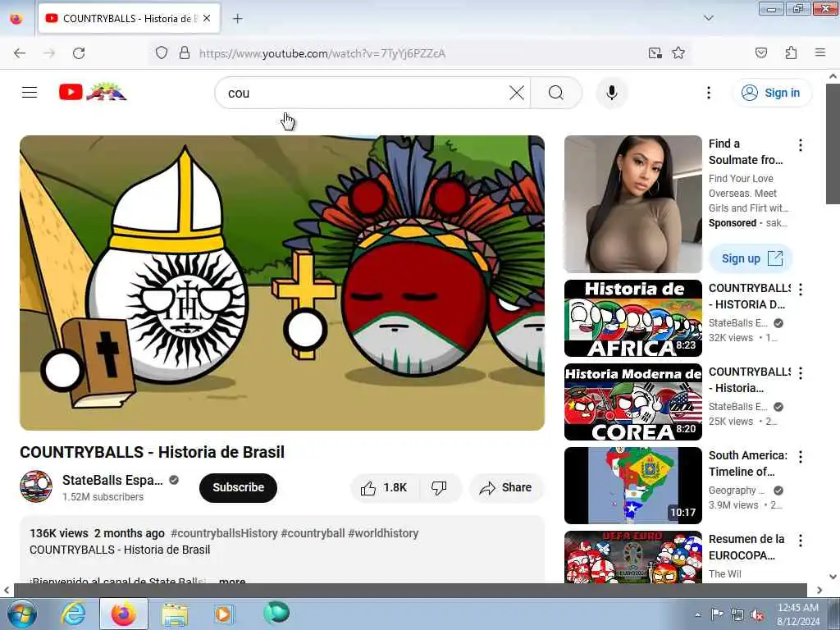The width and height of the screenshot is (840, 630).
Task: Open YouTube settings three-dot menu
Action: point(708,93)
